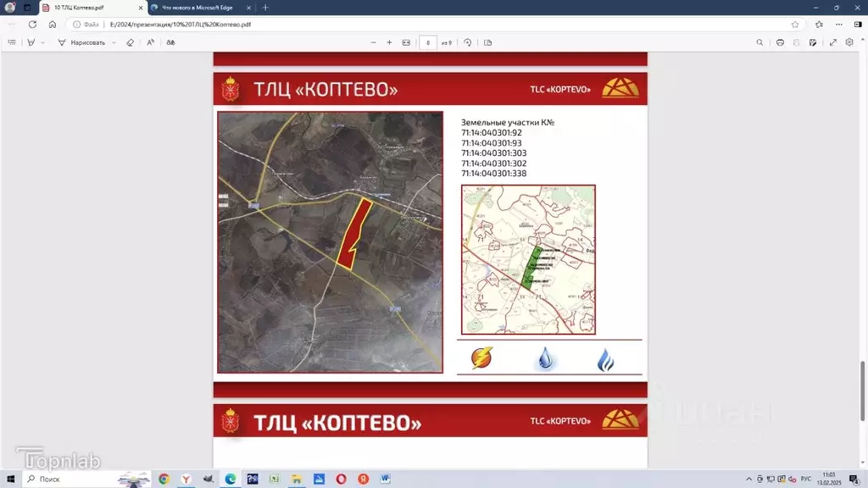Toggle the highlighter tool

pyautogui.click(x=31, y=42)
